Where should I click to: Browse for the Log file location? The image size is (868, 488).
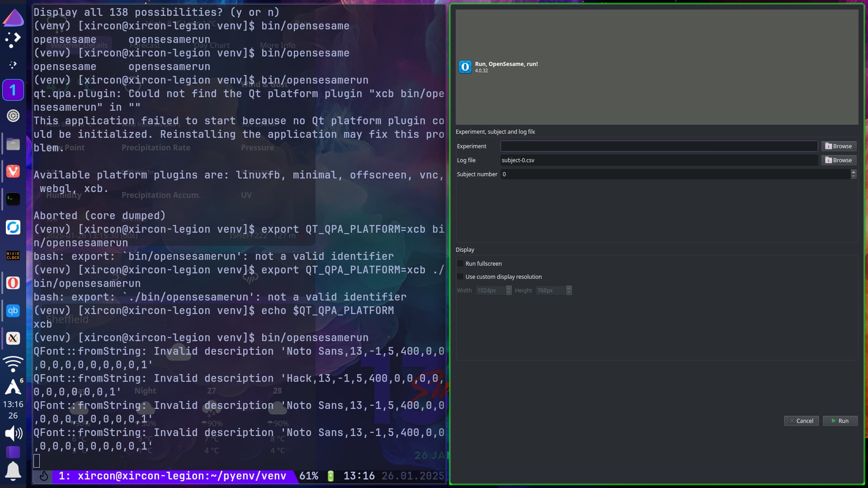point(839,160)
